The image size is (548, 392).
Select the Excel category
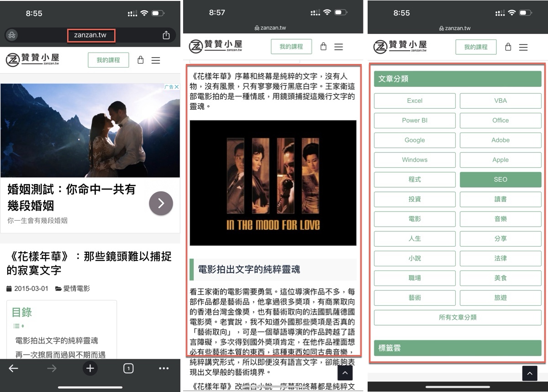(x=415, y=101)
